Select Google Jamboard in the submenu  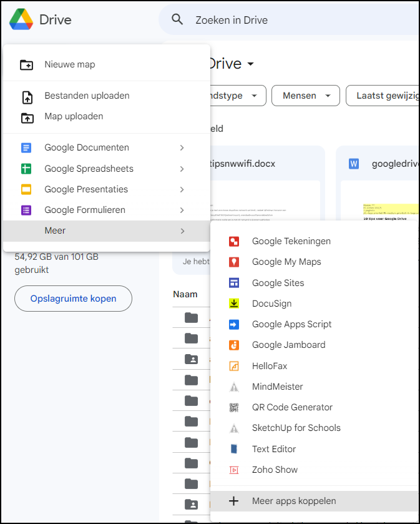[315, 345]
